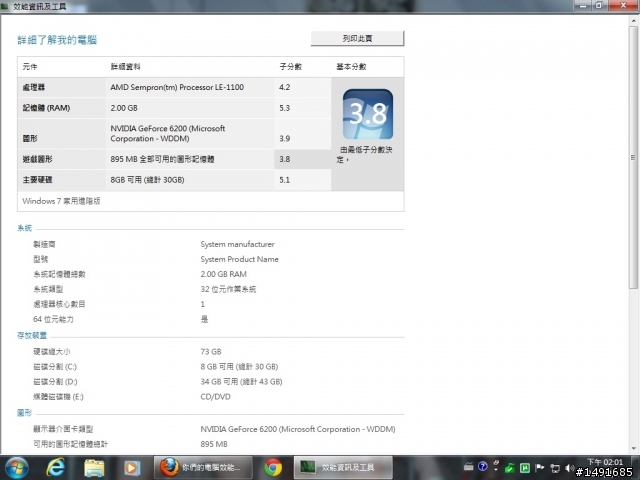Click the 遊戲圖形 row label
The height and width of the screenshot is (480, 640).
37,159
